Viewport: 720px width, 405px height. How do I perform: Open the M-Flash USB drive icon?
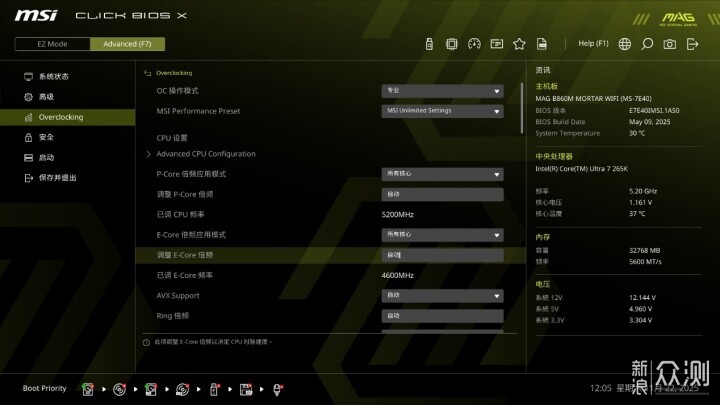[429, 44]
